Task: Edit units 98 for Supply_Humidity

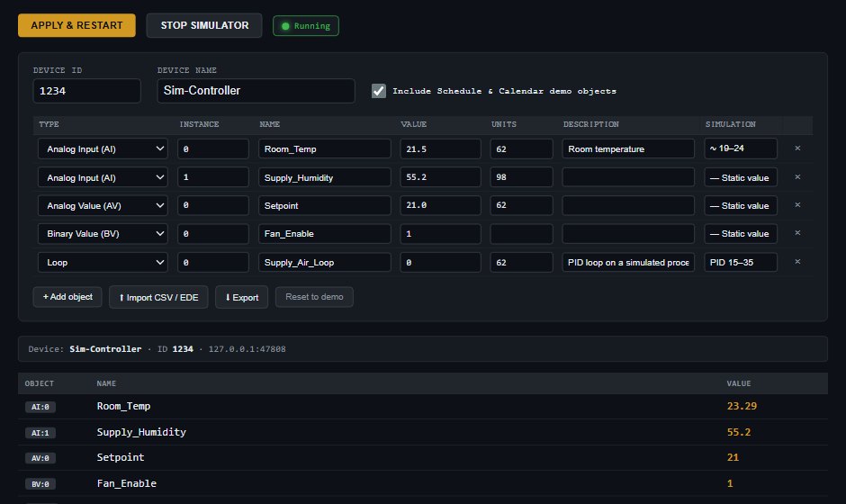Action: 521,177
